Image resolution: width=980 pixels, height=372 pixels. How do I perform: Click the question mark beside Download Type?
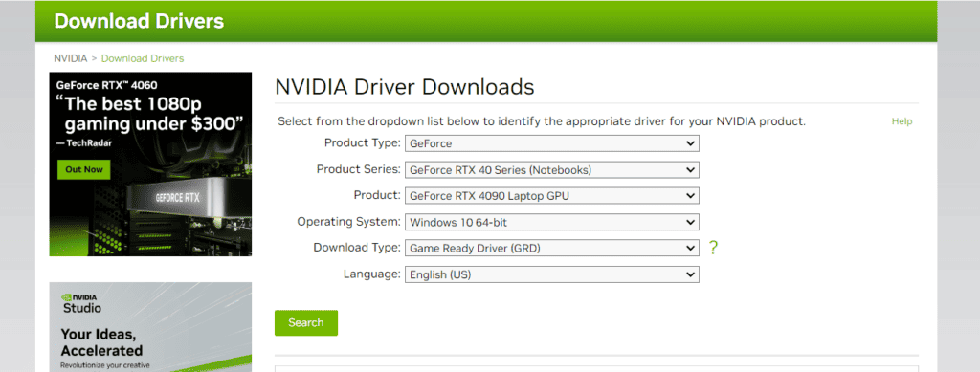pyautogui.click(x=713, y=248)
